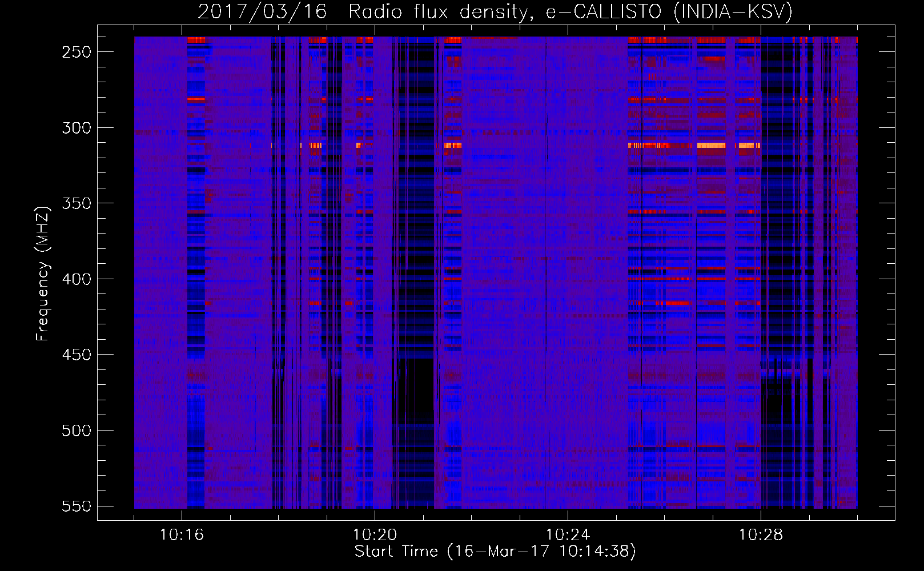Image resolution: width=924 pixels, height=571 pixels.
Task: Click the 'Start Time (16-Mar-17 10:14:38)' label
Action: 495,552
